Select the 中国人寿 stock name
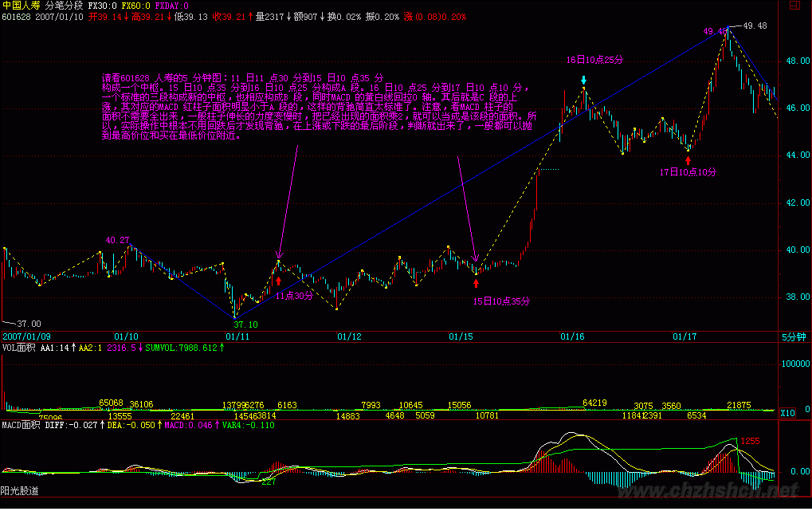The height and width of the screenshot is (523, 812). pos(22,6)
